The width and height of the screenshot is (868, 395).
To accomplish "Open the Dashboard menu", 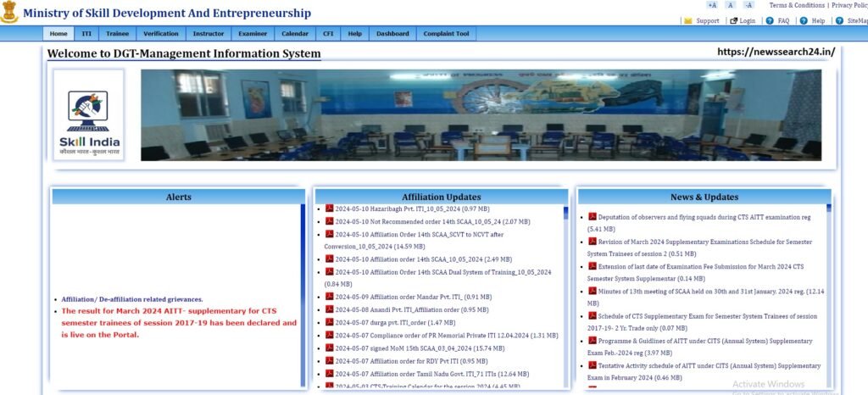I will point(392,34).
